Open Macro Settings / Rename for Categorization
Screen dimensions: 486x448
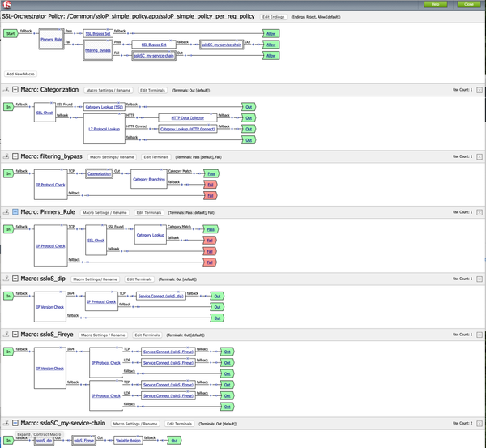[x=108, y=90]
